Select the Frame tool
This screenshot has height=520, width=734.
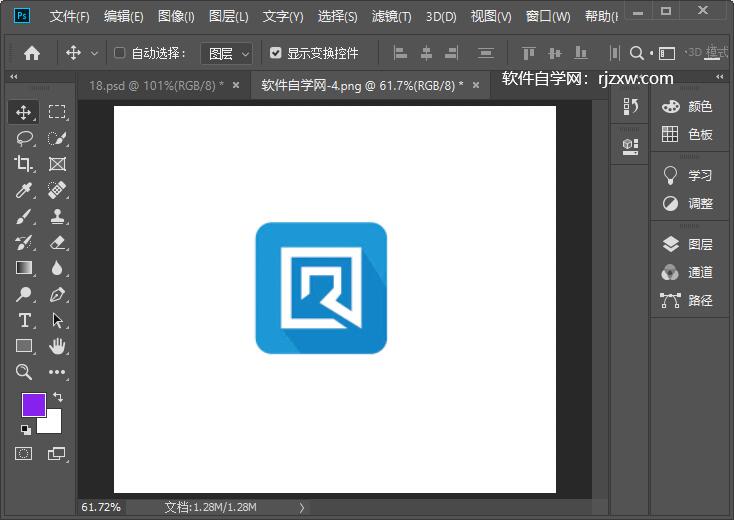pyautogui.click(x=57, y=164)
